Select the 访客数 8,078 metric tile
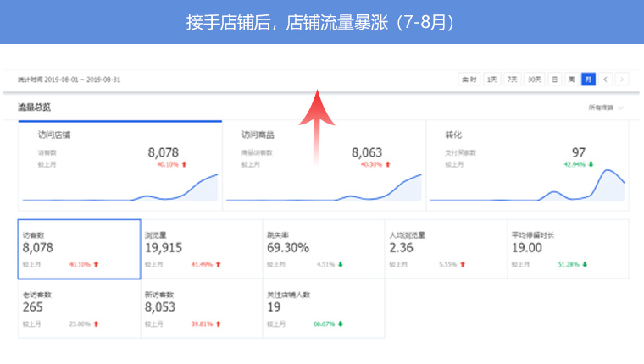The height and width of the screenshot is (364, 644). coord(79,249)
